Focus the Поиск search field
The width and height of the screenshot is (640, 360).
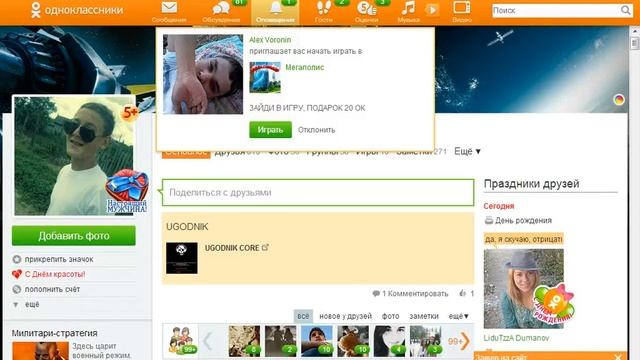click(556, 10)
